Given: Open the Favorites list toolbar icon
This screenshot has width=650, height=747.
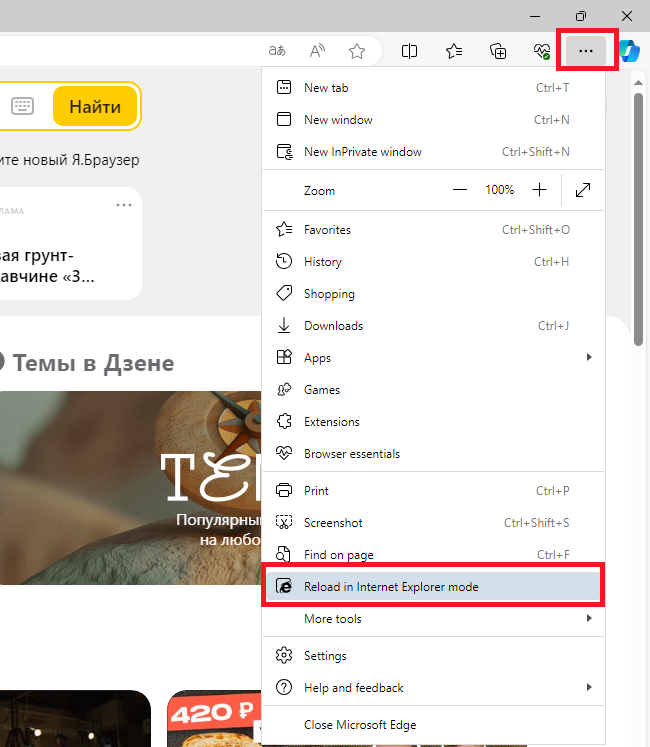Looking at the screenshot, I should click(x=454, y=51).
